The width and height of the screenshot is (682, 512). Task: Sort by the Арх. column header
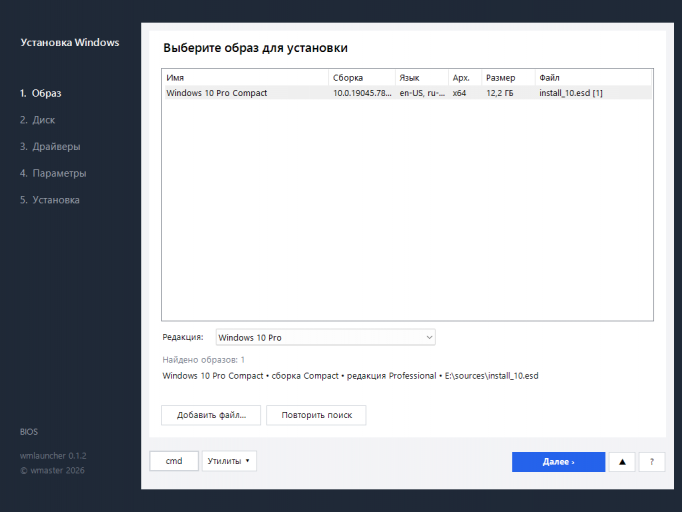[465, 78]
